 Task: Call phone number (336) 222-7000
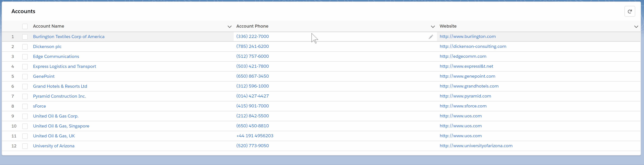point(253,36)
